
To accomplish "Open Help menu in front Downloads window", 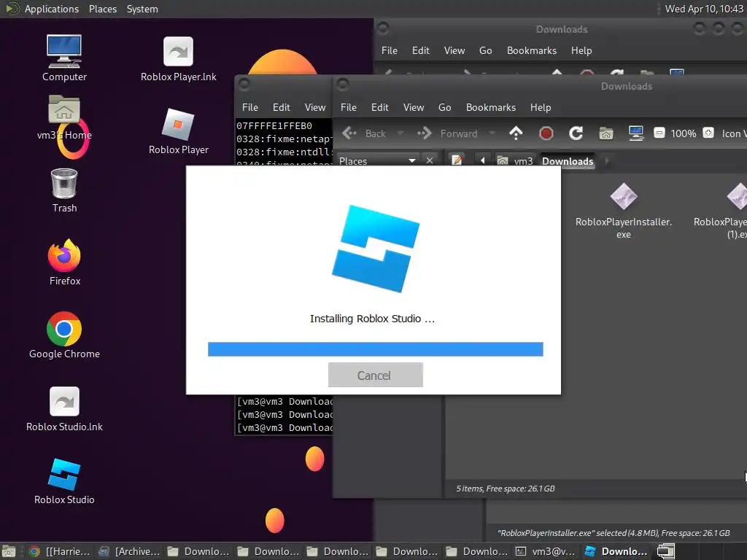I will (x=541, y=108).
